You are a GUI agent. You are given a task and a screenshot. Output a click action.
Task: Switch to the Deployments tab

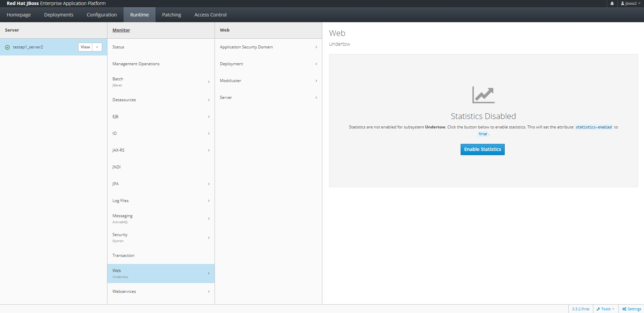click(x=59, y=15)
